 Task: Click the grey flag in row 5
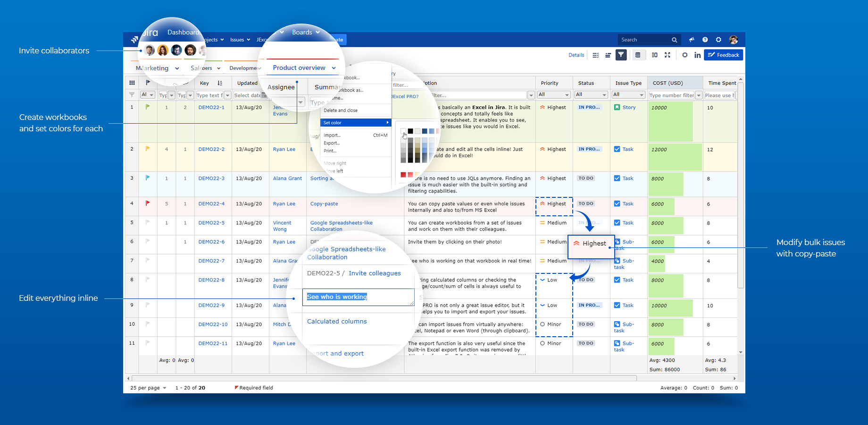pyautogui.click(x=148, y=222)
